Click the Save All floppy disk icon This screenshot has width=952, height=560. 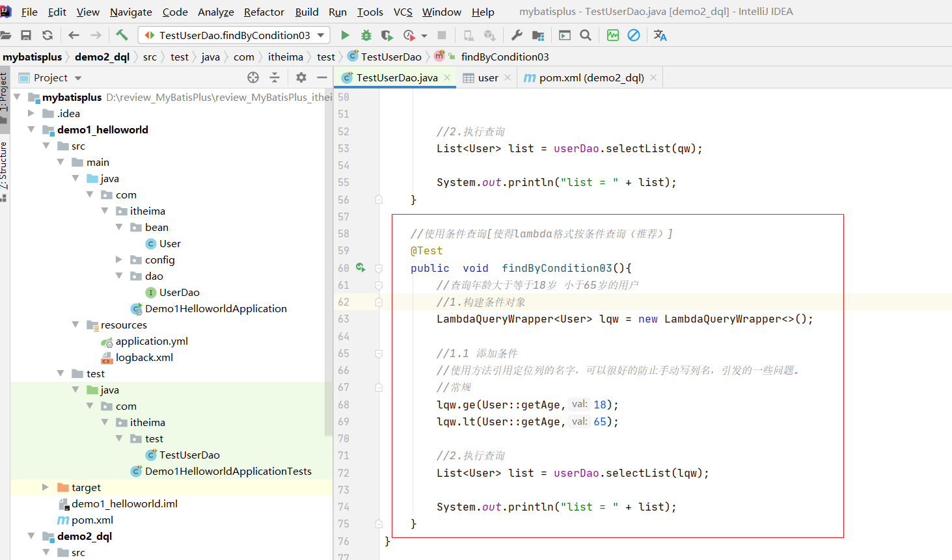(26, 35)
